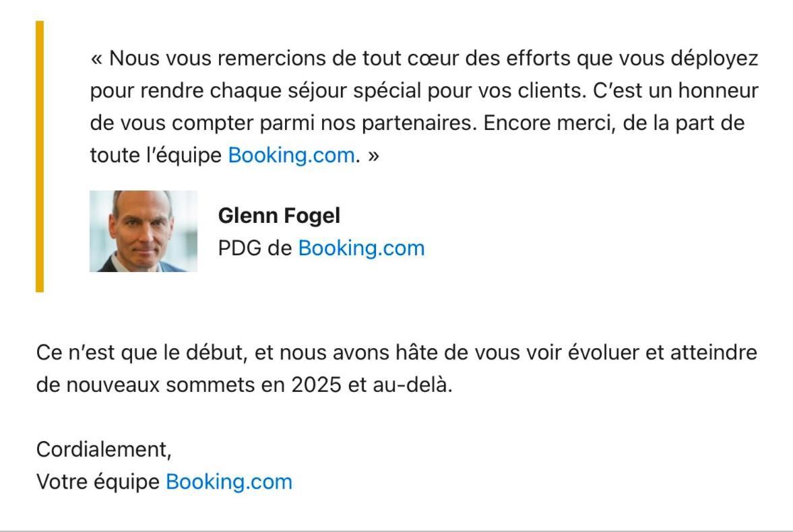This screenshot has height=532, width=793.
Task: Open the Booking.com link after PDG de
Action: click(361, 248)
